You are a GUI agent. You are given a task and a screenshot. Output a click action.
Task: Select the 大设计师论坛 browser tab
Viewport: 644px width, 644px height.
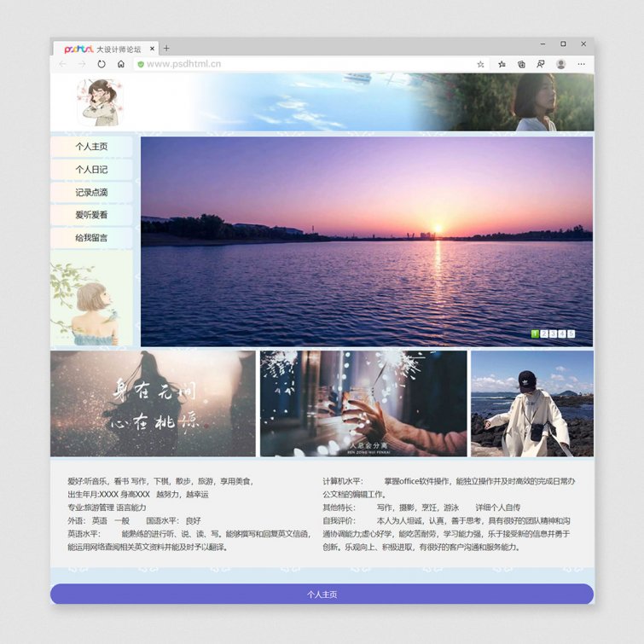click(106, 49)
